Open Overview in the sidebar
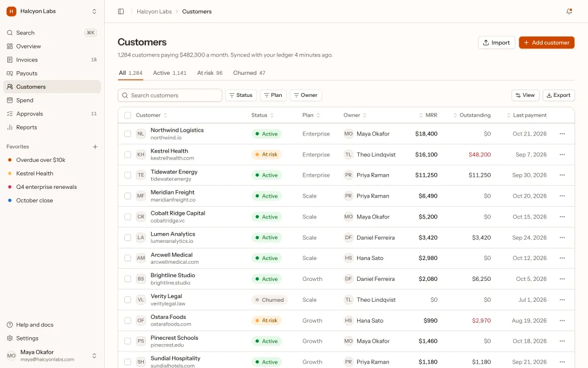Image resolution: width=588 pixels, height=368 pixels. tap(51, 46)
